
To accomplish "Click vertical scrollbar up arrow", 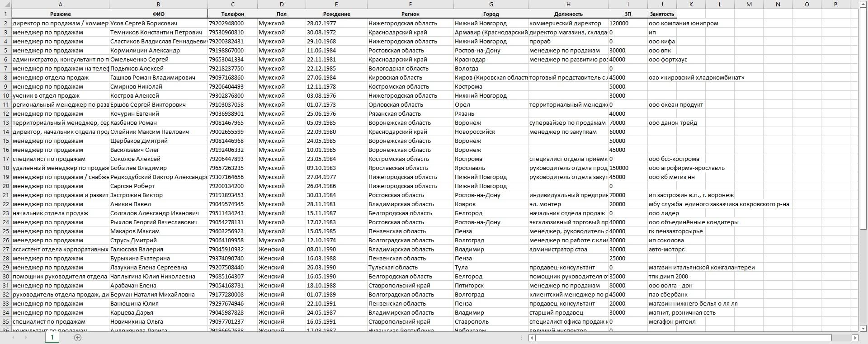I will (863, 5).
